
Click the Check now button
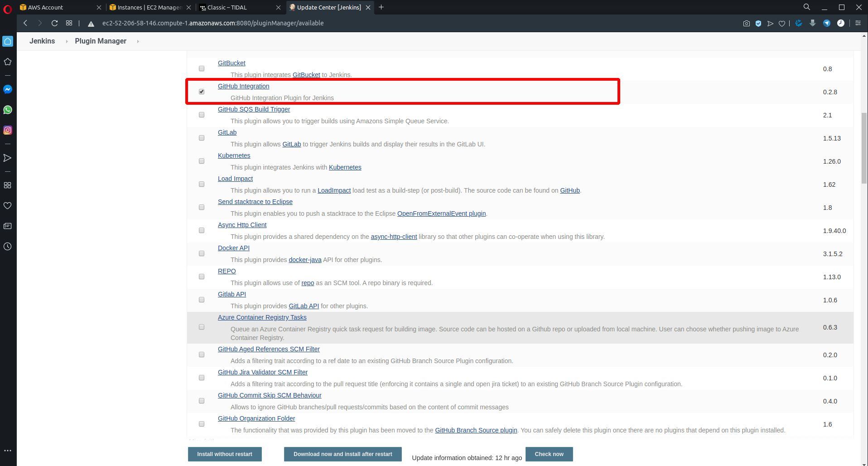point(549,454)
